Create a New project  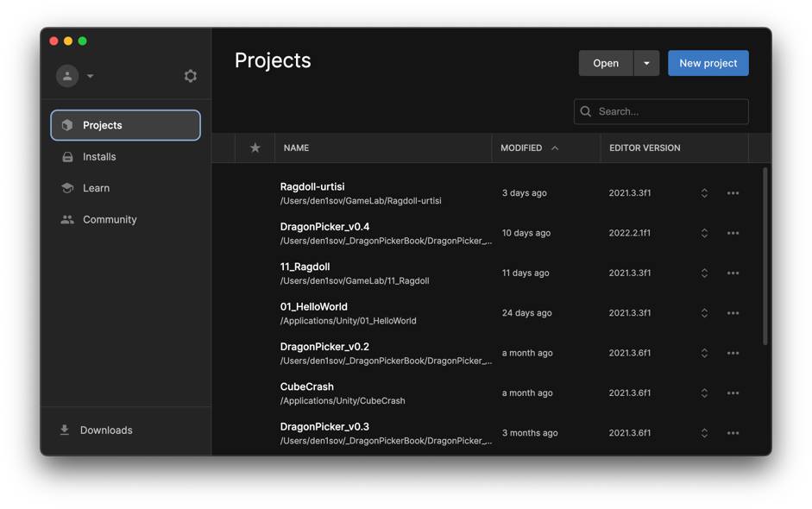708,63
